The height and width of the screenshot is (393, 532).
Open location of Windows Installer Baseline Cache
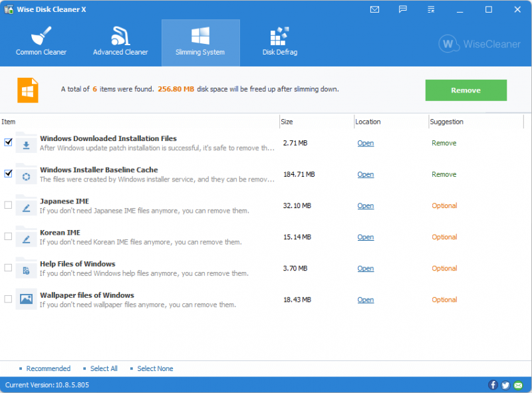(x=365, y=174)
